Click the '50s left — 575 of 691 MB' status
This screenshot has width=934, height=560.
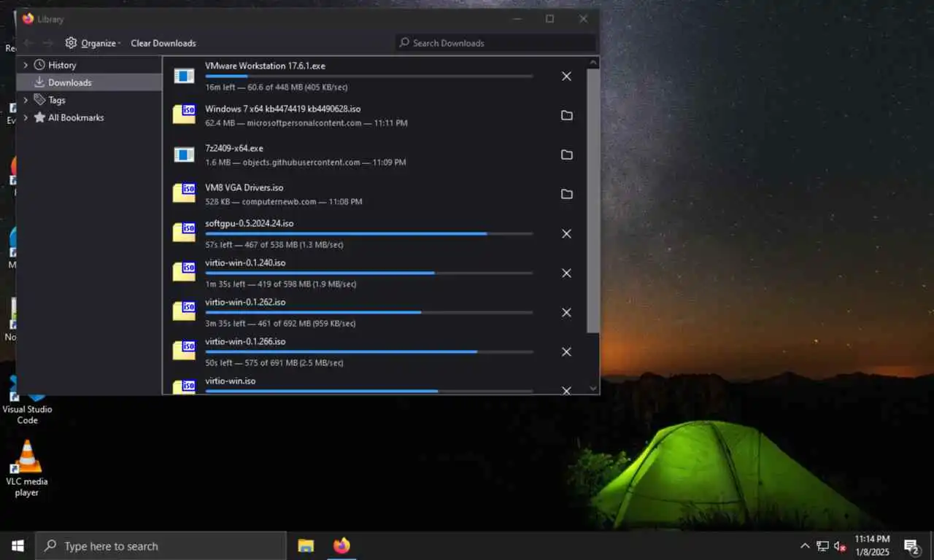point(274,363)
